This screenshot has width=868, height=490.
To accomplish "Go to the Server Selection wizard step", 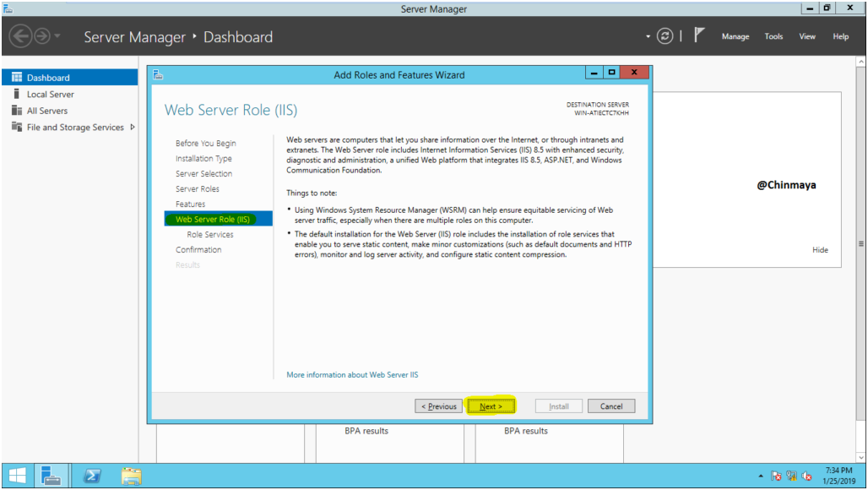I will click(203, 173).
